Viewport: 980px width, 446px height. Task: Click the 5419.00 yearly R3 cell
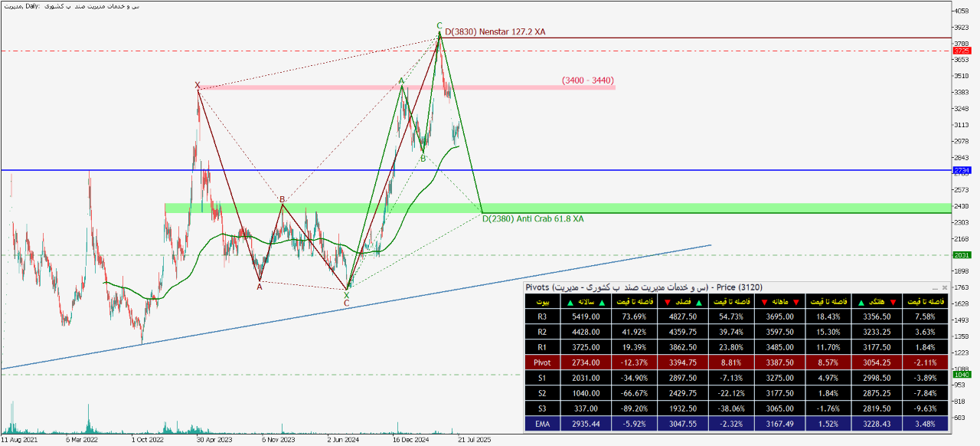(x=586, y=316)
